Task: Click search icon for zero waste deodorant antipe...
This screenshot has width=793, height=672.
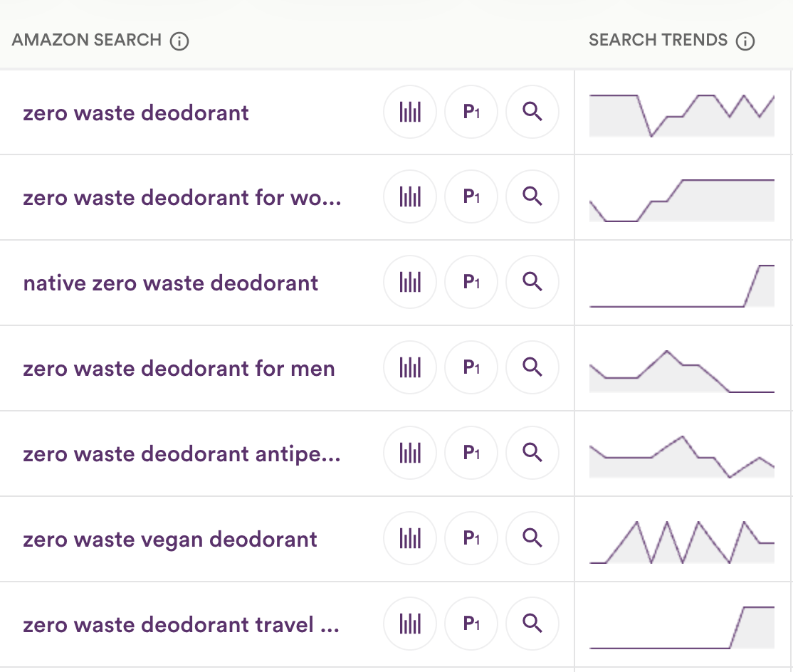Action: 532,453
